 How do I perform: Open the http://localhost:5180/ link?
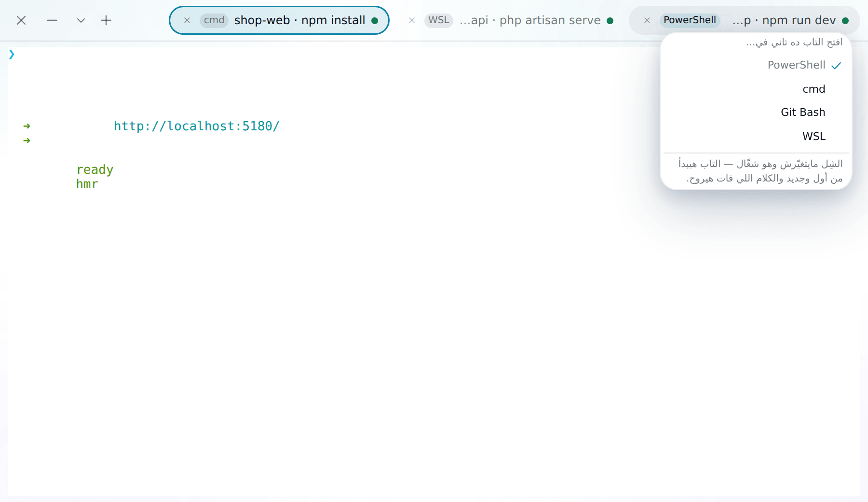(197, 126)
